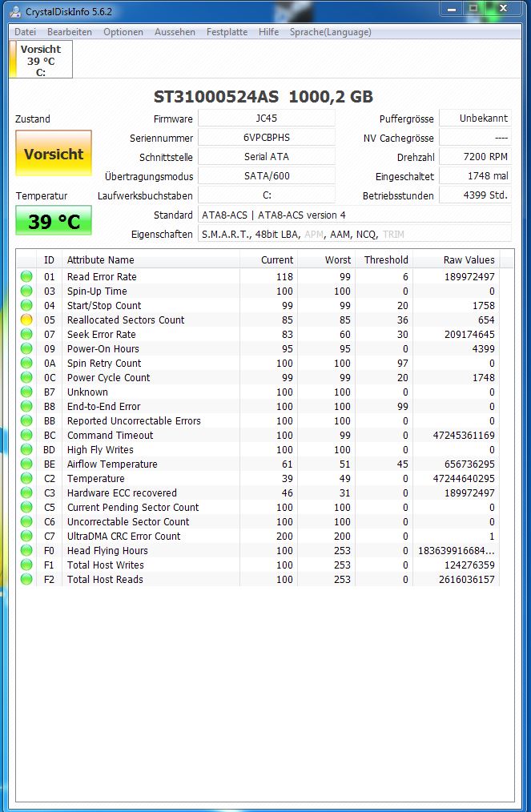Click the green status dot for Command Timeout
Image resolution: width=531 pixels, height=812 pixels.
pyautogui.click(x=26, y=436)
